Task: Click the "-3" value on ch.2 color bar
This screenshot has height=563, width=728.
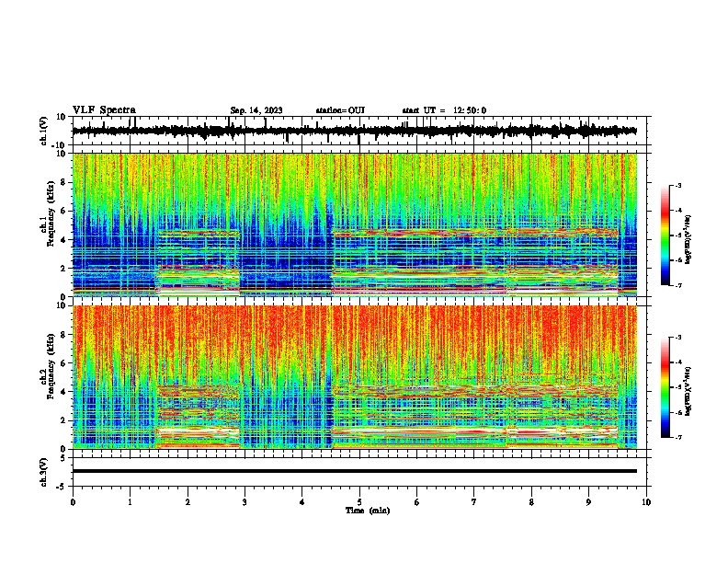Action: pos(678,338)
